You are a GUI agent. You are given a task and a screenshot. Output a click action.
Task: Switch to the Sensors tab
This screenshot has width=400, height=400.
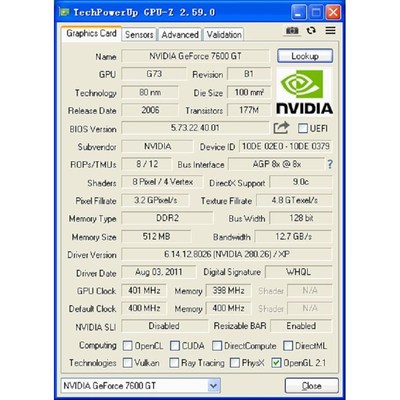click(139, 35)
